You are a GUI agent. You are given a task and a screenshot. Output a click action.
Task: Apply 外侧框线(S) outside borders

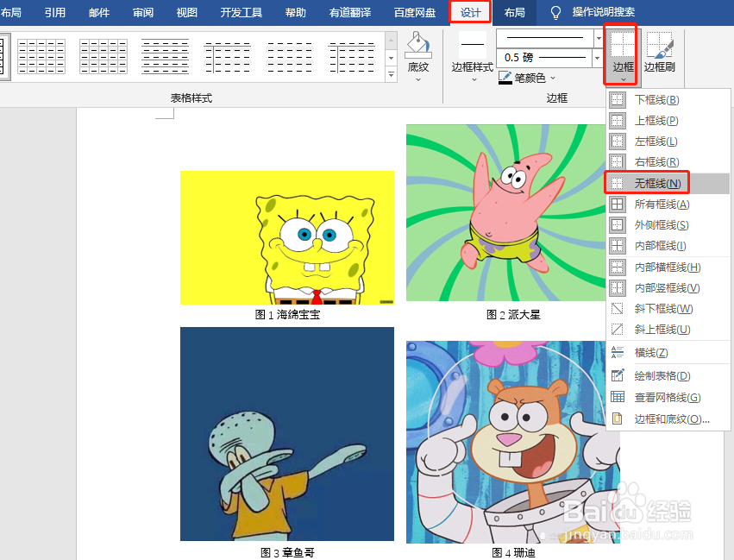[x=668, y=225]
